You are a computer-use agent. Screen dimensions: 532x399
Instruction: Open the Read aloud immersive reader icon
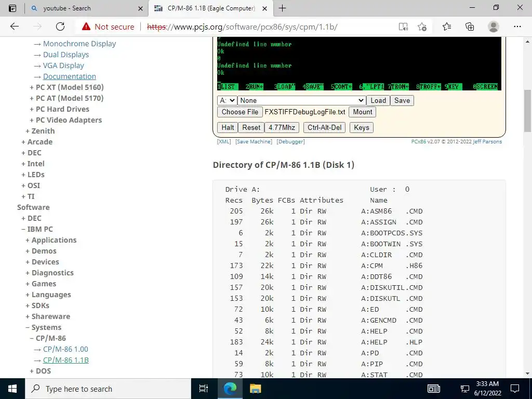pos(403,27)
